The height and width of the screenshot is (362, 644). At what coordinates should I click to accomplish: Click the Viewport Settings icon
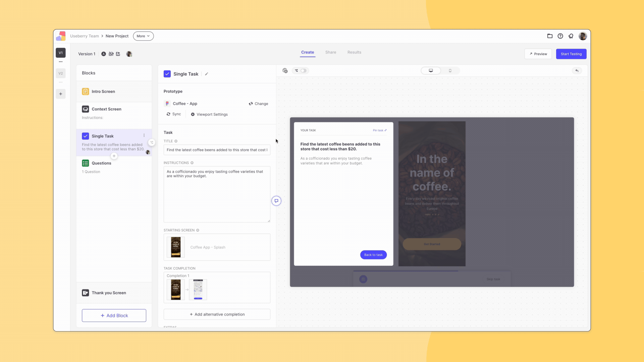click(193, 114)
